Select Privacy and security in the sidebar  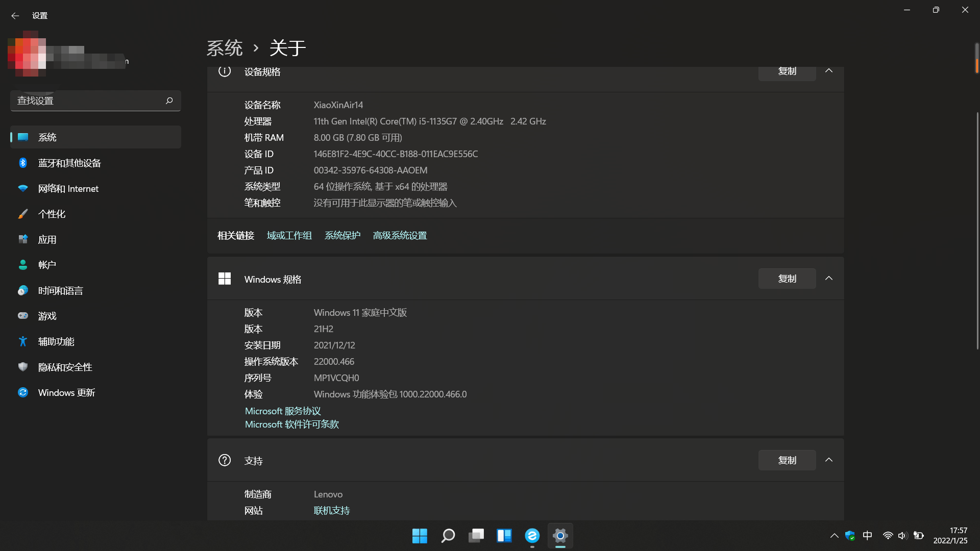[65, 367]
